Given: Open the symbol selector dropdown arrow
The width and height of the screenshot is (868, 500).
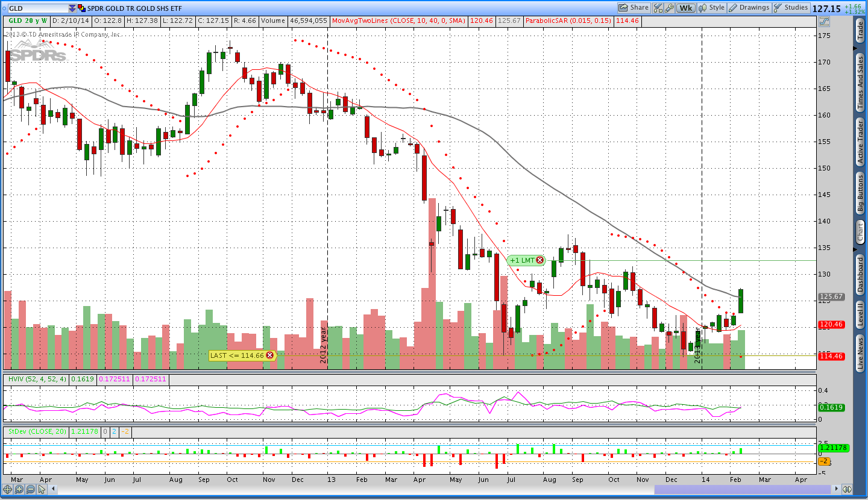Looking at the screenshot, I should (x=72, y=8).
